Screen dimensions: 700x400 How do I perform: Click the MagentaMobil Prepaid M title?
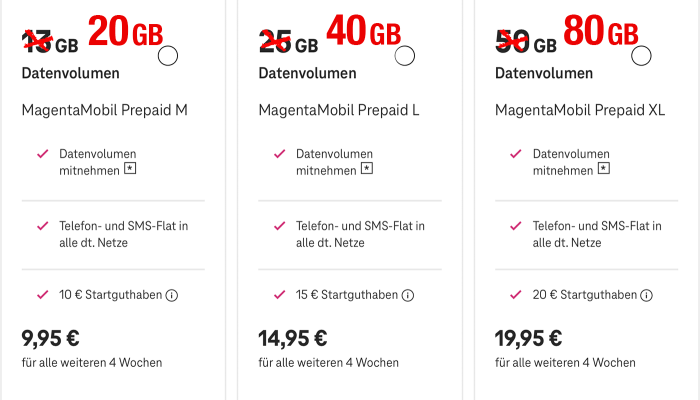[x=104, y=110]
